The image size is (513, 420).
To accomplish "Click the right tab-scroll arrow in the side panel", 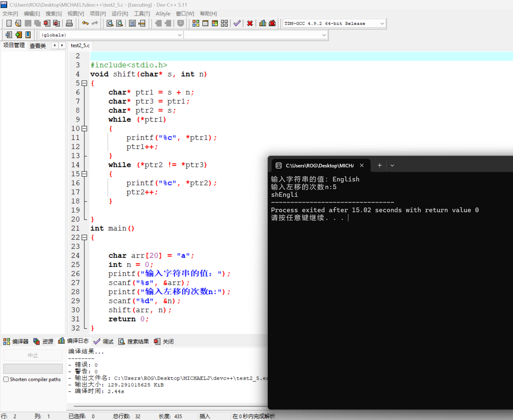I will (x=62, y=45).
